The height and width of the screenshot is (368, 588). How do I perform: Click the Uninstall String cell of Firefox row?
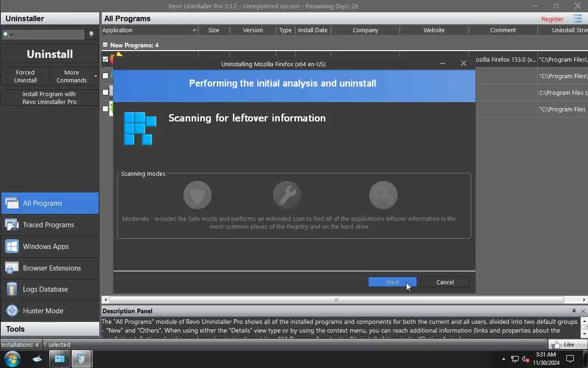563,59
